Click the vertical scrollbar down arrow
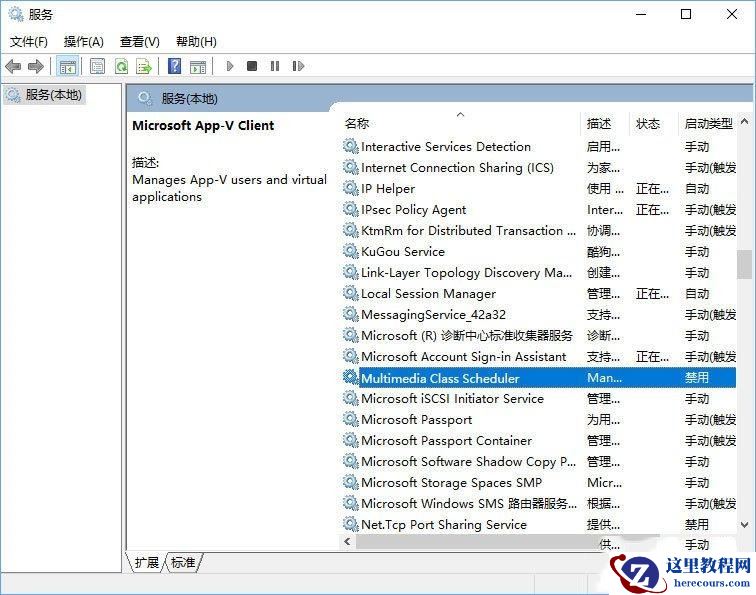This screenshot has width=756, height=595. click(x=744, y=525)
